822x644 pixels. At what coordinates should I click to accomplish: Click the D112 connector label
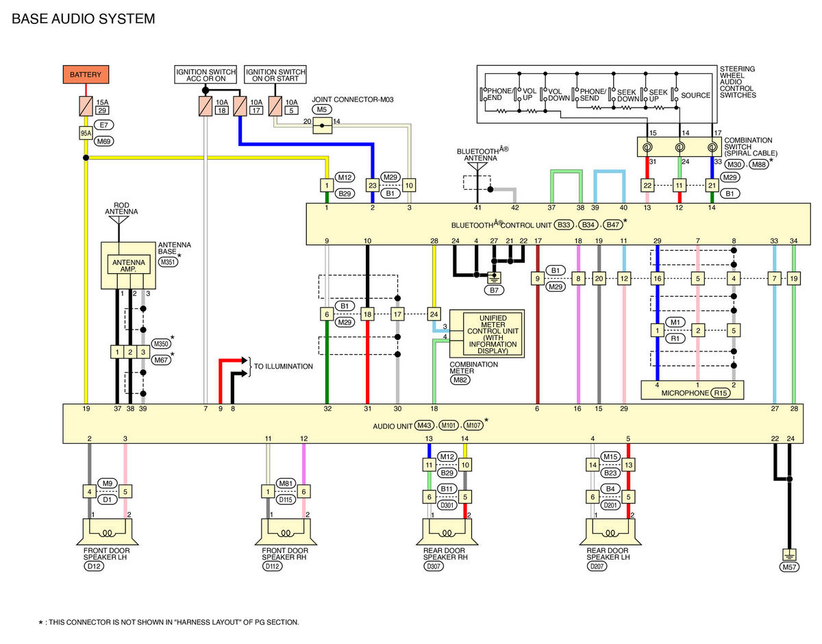click(x=273, y=566)
